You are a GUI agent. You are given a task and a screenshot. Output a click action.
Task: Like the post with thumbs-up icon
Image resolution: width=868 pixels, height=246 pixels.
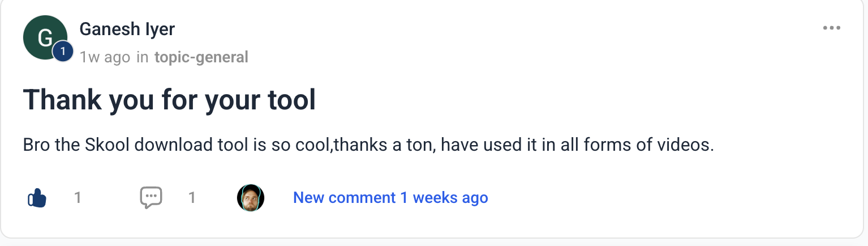point(37,198)
